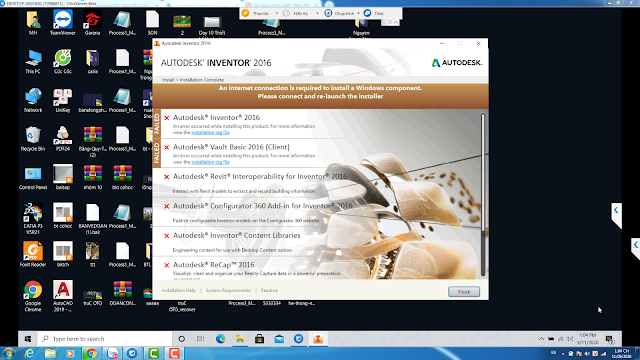Open the Garena desktop shortcut

tap(92, 22)
